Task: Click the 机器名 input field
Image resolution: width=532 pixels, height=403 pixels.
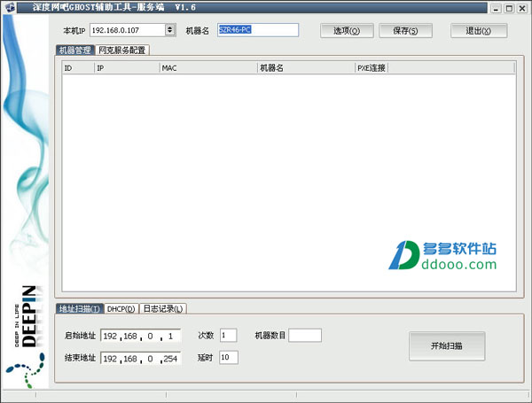Action: [258, 30]
